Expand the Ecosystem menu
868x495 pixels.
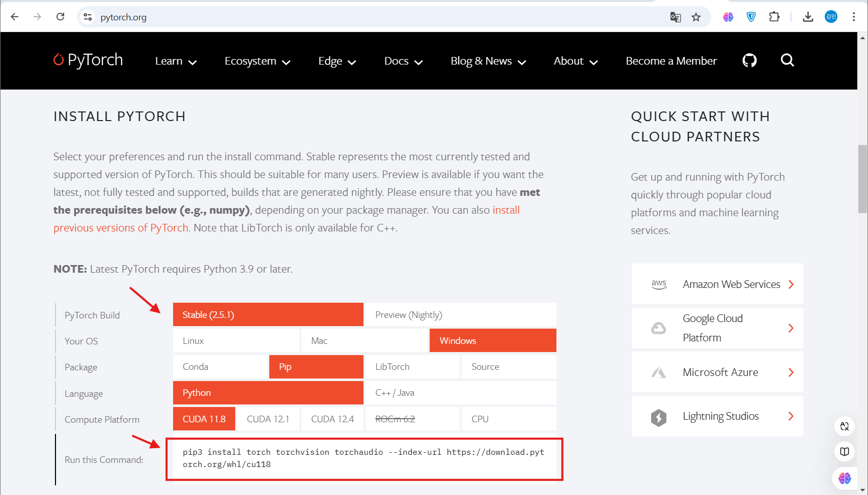point(257,61)
